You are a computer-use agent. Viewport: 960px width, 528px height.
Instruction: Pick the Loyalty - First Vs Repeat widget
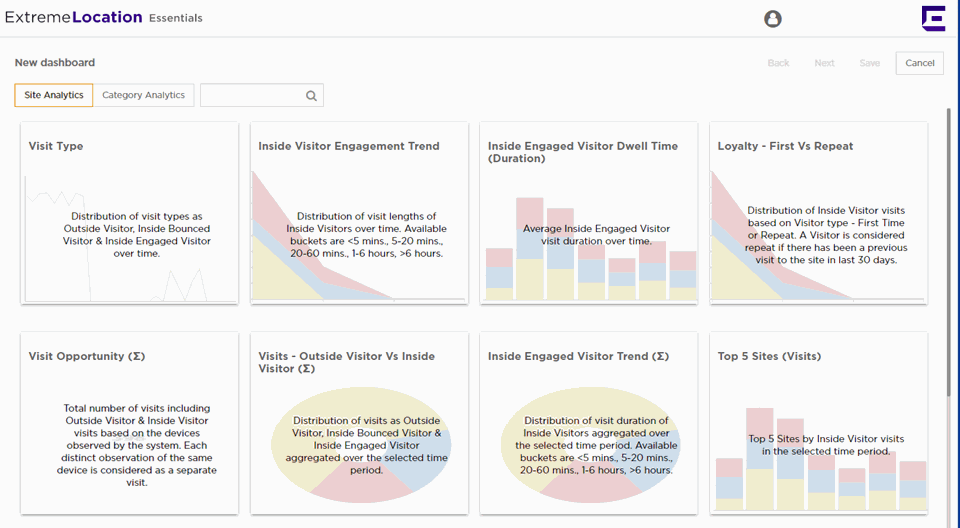click(818, 213)
